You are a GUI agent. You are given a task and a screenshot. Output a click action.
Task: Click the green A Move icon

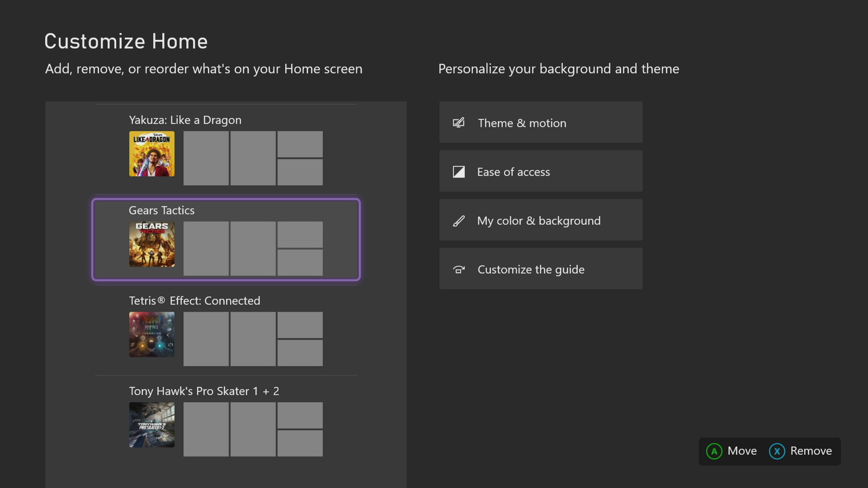pos(714,451)
